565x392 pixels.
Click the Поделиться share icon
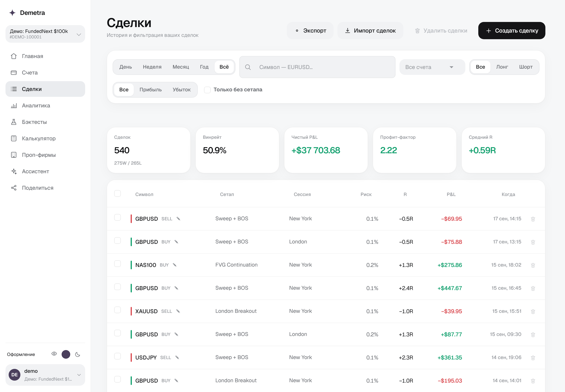[x=14, y=188]
